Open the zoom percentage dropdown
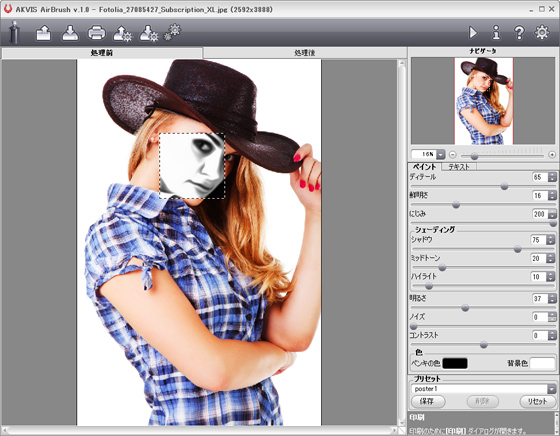 (x=441, y=154)
